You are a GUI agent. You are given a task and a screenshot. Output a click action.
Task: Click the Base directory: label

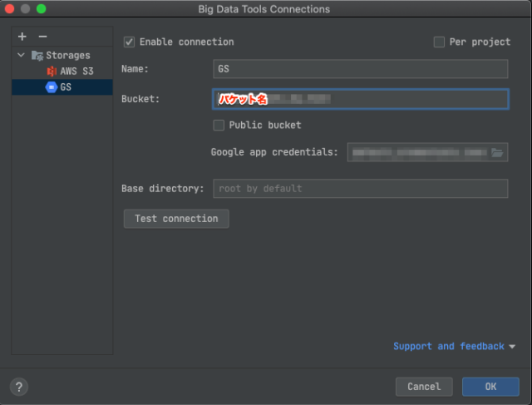pyautogui.click(x=163, y=189)
